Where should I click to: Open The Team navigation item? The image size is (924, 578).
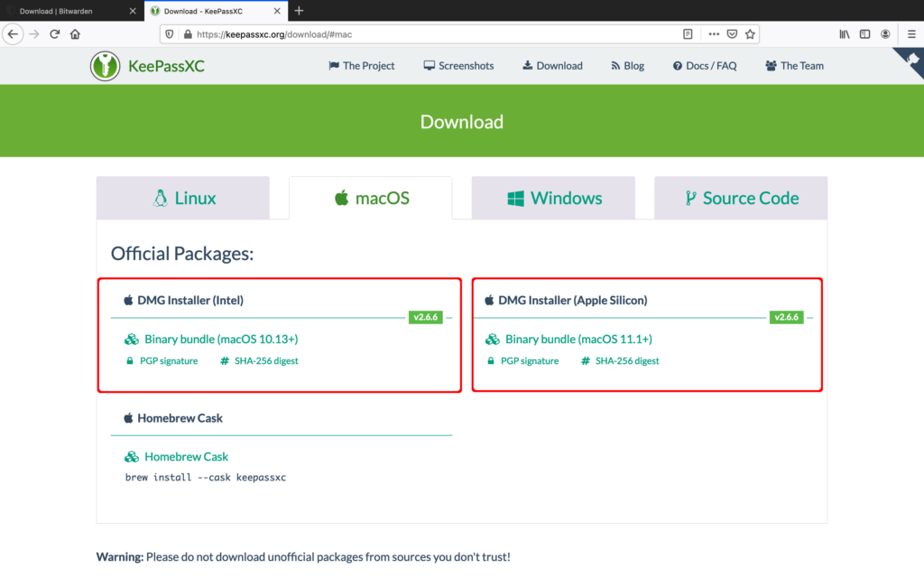coord(794,66)
